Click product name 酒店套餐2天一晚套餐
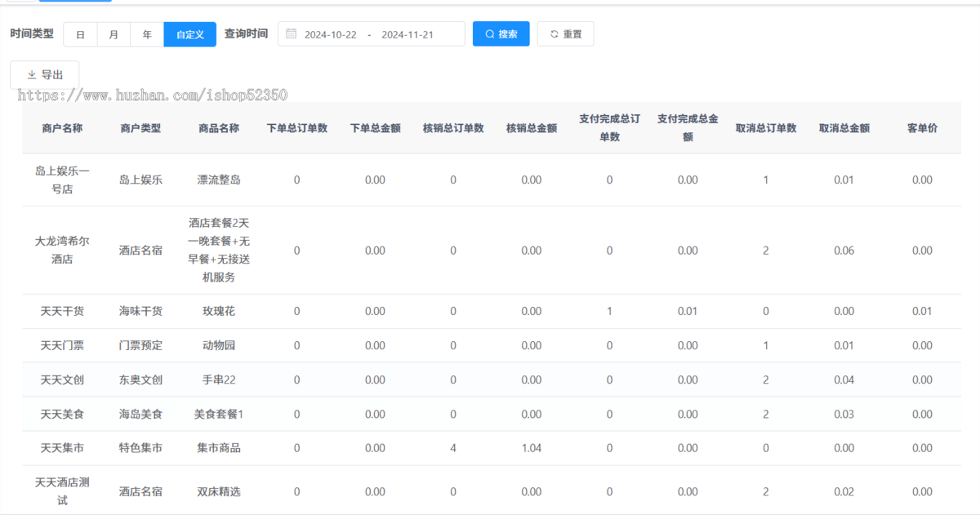This screenshot has width=980, height=515. point(219,251)
